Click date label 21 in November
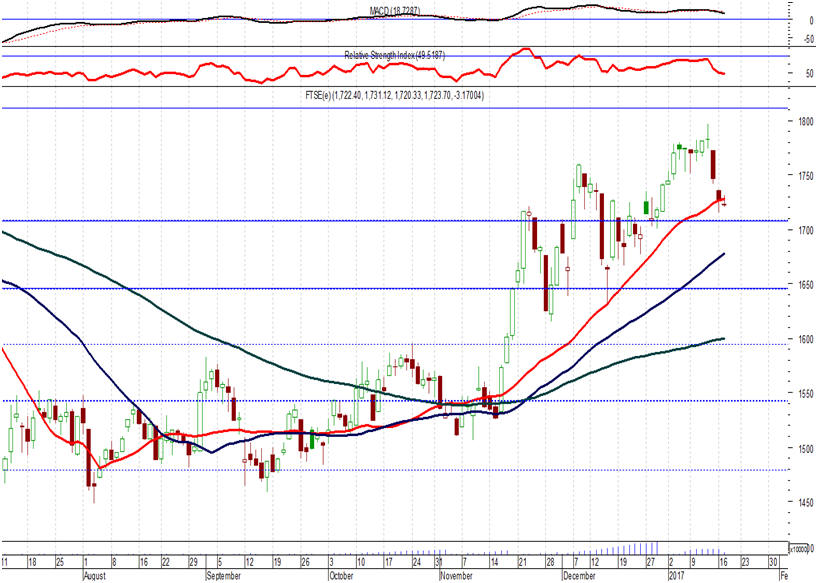818x583 pixels. pos(522,563)
